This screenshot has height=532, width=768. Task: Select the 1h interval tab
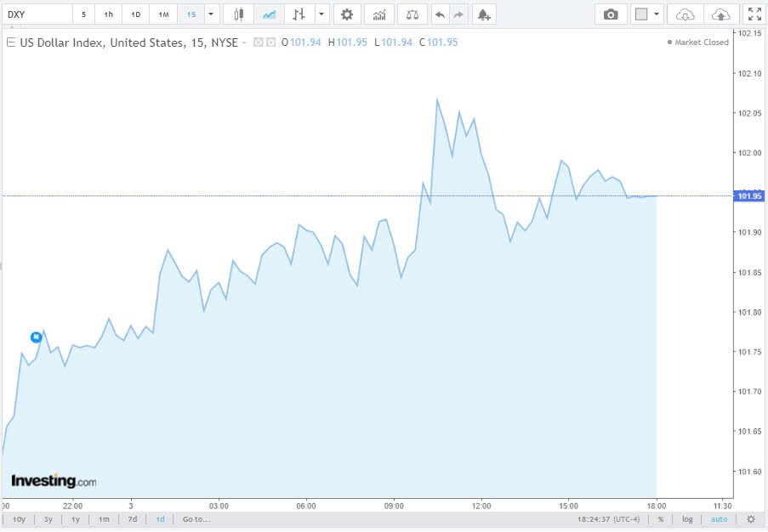107,14
